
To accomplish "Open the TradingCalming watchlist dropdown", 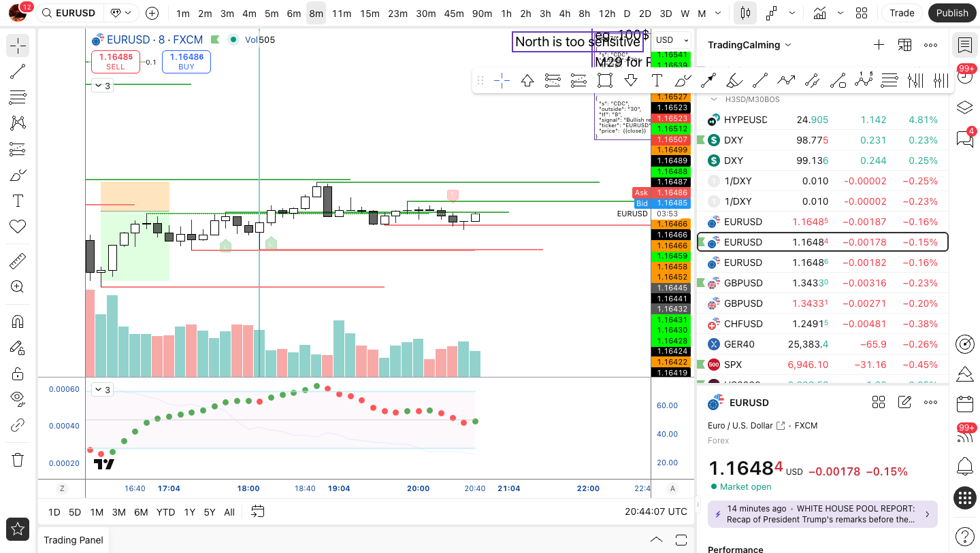I will pyautogui.click(x=749, y=45).
